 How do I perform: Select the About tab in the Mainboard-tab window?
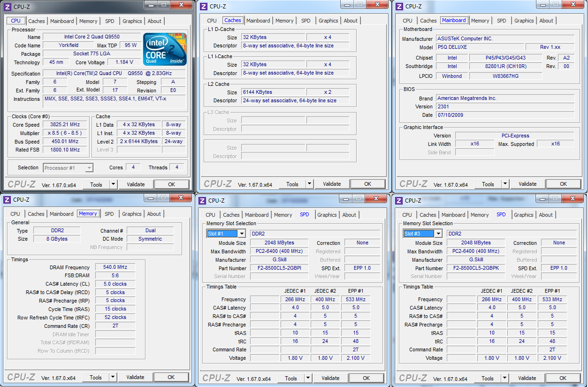[546, 21]
